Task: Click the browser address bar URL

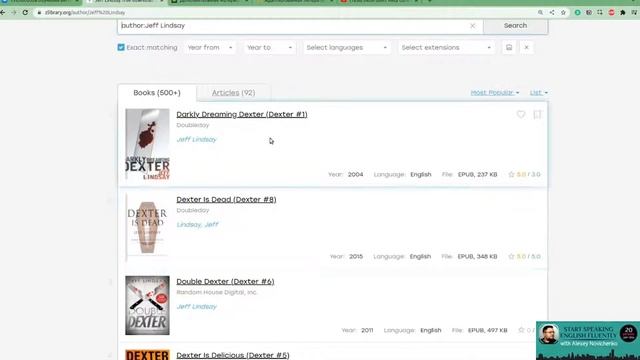Action: click(85, 13)
